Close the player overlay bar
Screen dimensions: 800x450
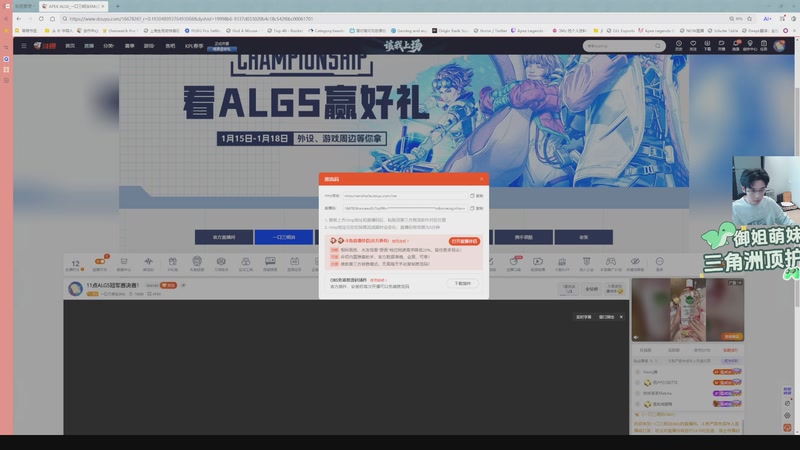[x=621, y=317]
